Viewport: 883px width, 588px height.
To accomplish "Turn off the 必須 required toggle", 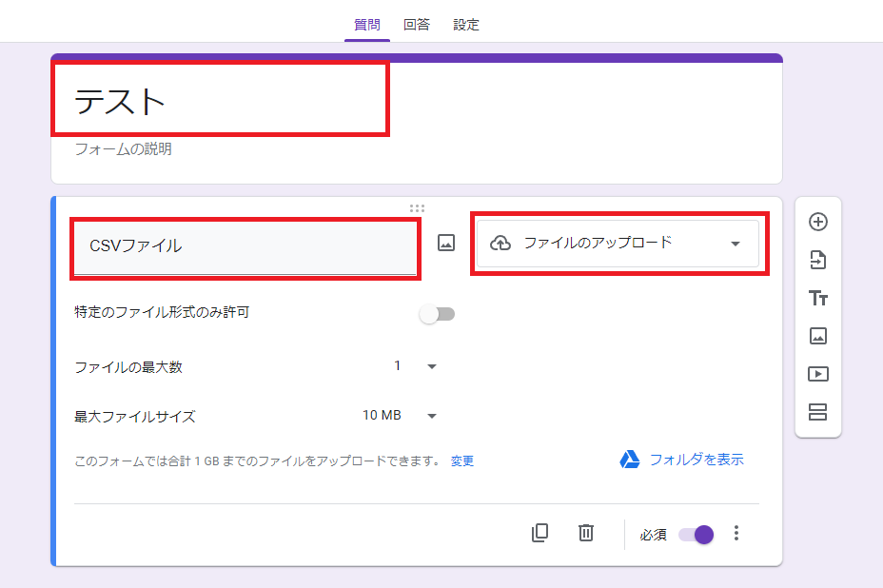I will 696,535.
